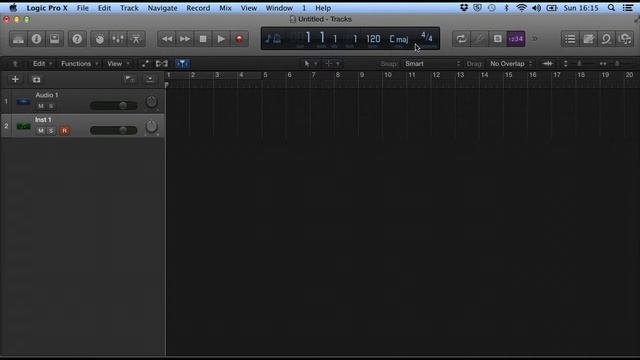Image resolution: width=640 pixels, height=360 pixels.
Task: Click the Rewind transport button
Action: 167,39
